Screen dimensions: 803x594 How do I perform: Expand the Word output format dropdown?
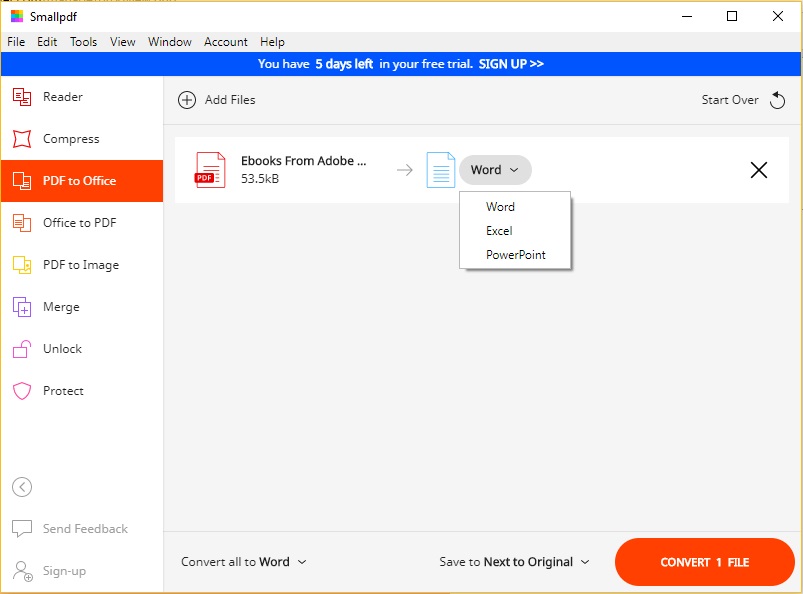495,170
